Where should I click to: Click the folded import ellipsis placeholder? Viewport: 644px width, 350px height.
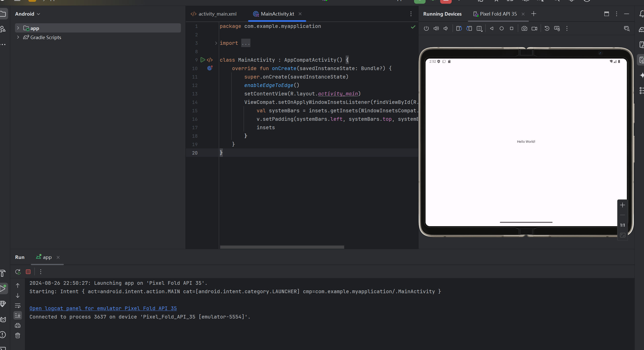246,43
